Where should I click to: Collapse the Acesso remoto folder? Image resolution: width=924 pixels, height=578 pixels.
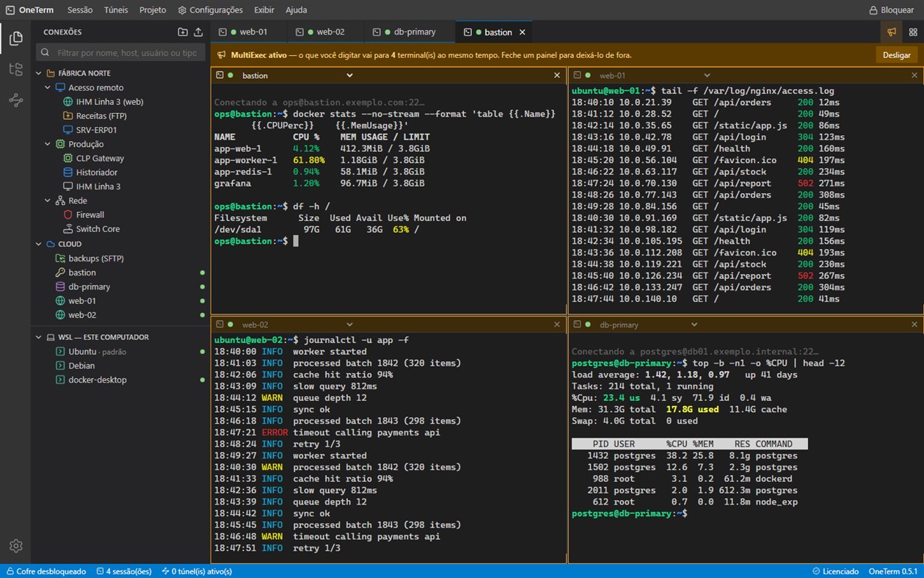(47, 87)
